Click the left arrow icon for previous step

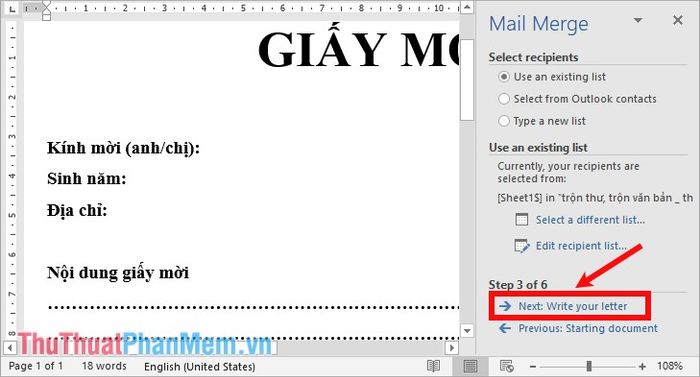[505, 328]
